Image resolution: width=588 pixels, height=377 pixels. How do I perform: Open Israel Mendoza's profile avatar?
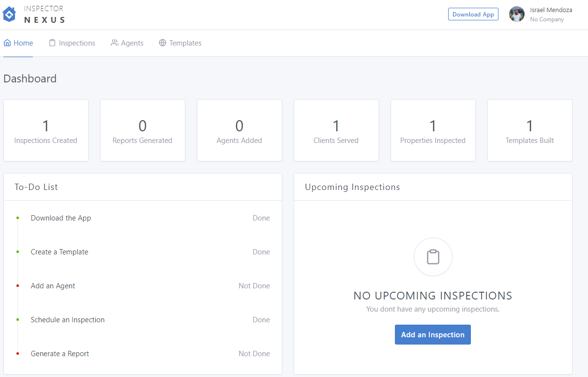click(516, 15)
